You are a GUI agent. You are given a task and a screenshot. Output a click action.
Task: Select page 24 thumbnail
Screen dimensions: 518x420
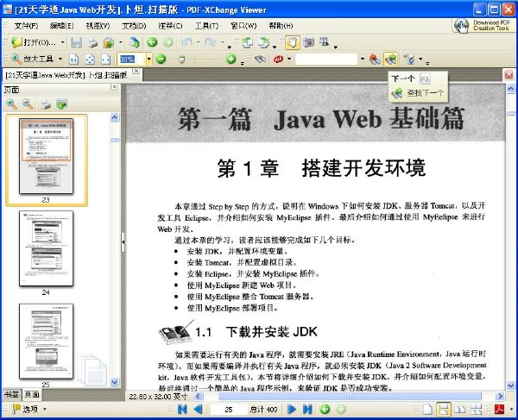(x=47, y=248)
